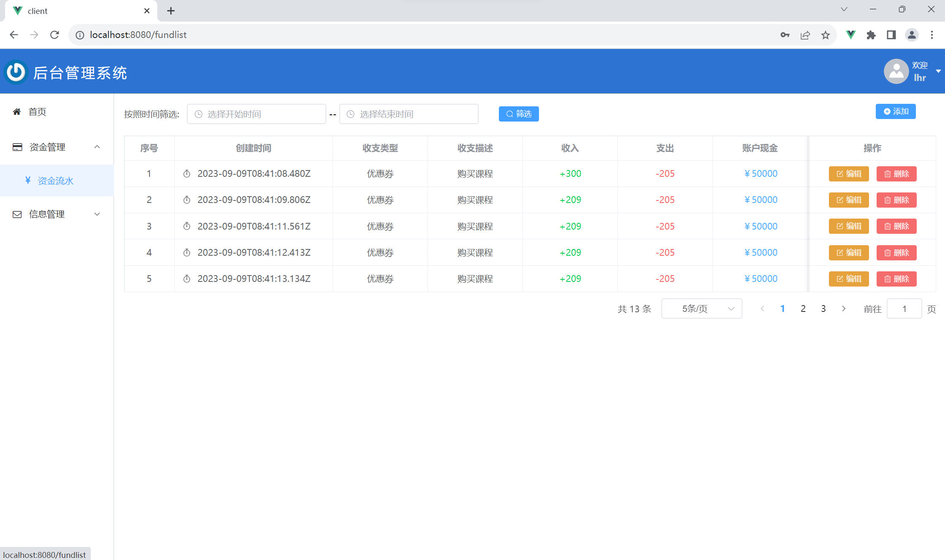This screenshot has width=945, height=560.
Task: Go to page 2 in pagination
Action: (x=803, y=309)
